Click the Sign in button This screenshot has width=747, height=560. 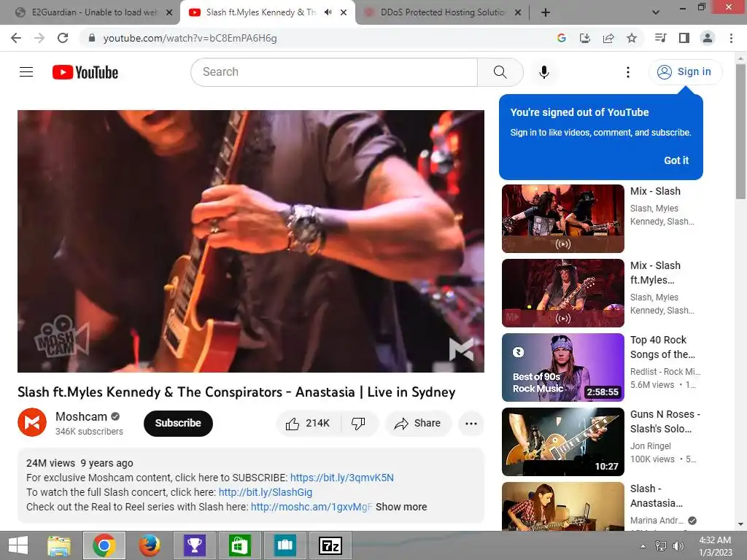point(685,71)
